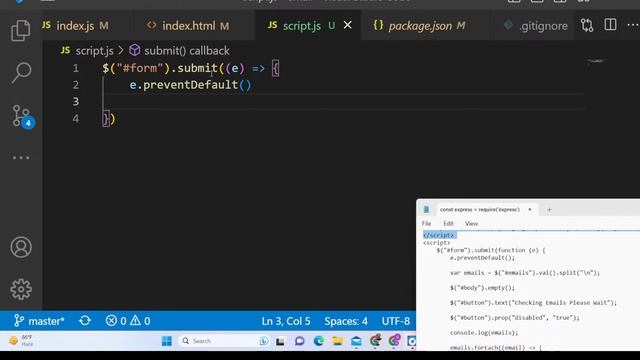Screen dimensions: 640x360
Task: Click the var emails line in Notepad
Action: pyautogui.click(x=525, y=273)
